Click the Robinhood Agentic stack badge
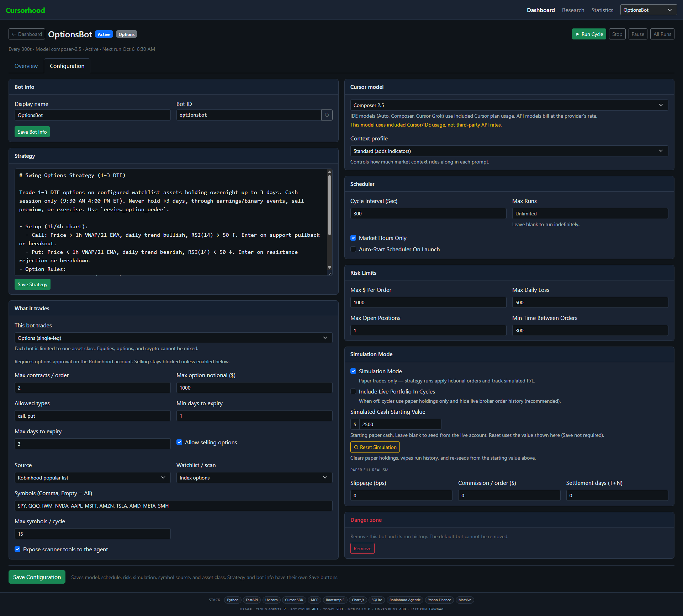This screenshot has height=616, width=683. click(404, 600)
